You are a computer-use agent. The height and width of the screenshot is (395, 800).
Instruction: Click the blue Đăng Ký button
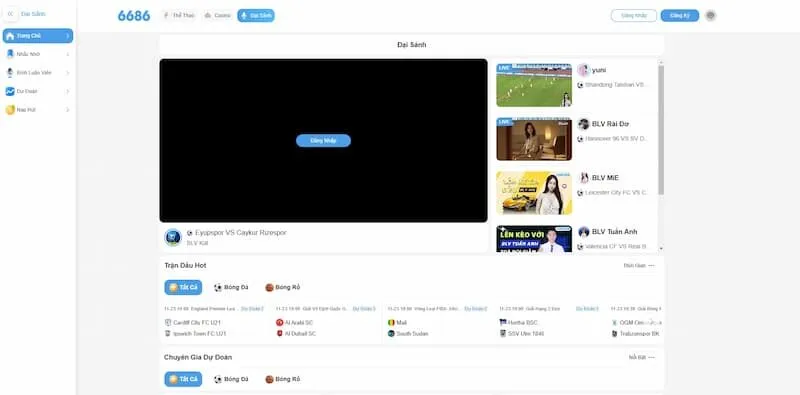point(680,15)
